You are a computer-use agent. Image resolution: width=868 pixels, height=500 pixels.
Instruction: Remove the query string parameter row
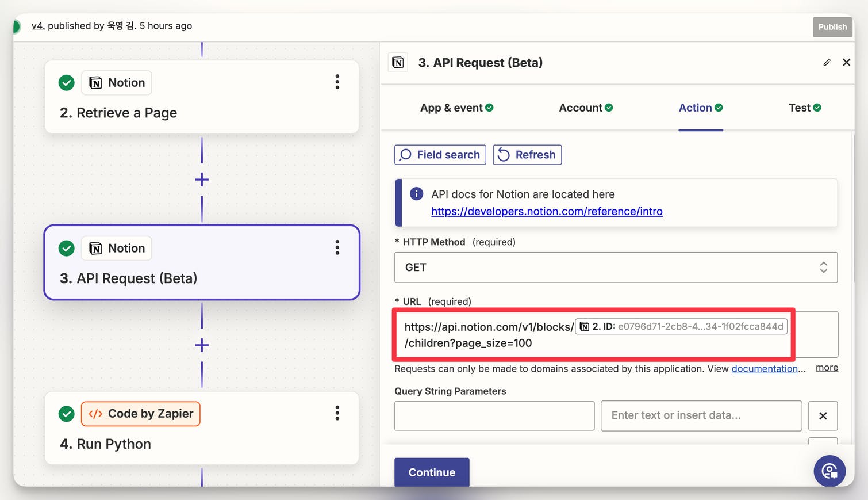(x=823, y=415)
